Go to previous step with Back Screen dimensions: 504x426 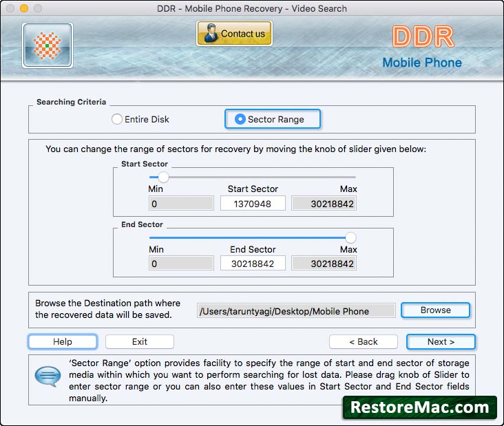[x=364, y=341]
